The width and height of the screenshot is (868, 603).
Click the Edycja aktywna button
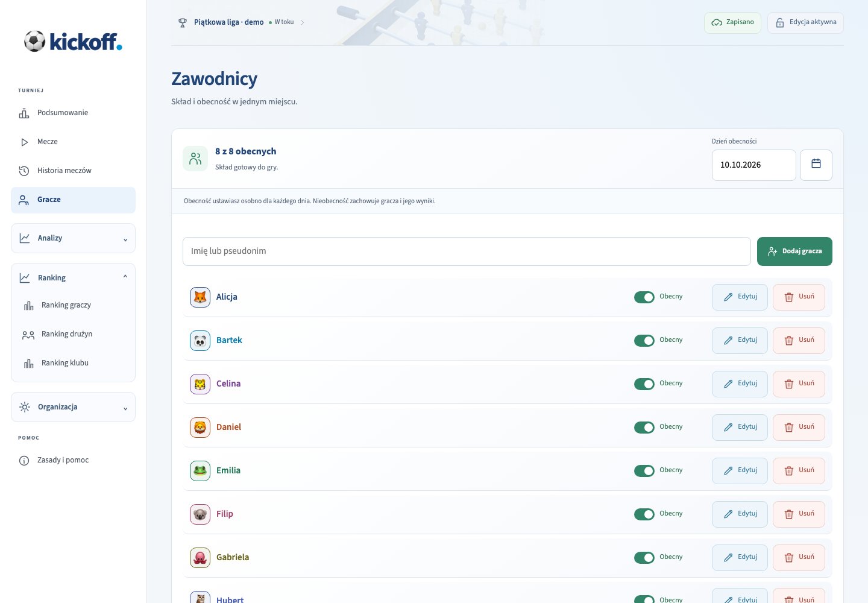click(805, 23)
